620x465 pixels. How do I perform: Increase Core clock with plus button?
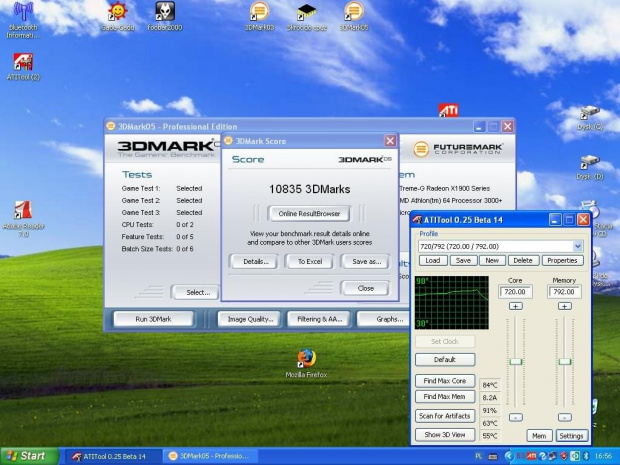coord(516,306)
